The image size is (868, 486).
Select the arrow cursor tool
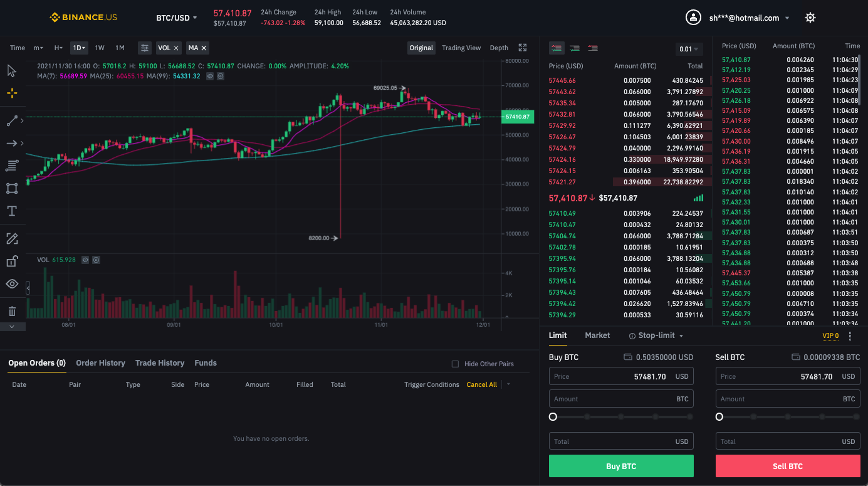click(x=12, y=70)
